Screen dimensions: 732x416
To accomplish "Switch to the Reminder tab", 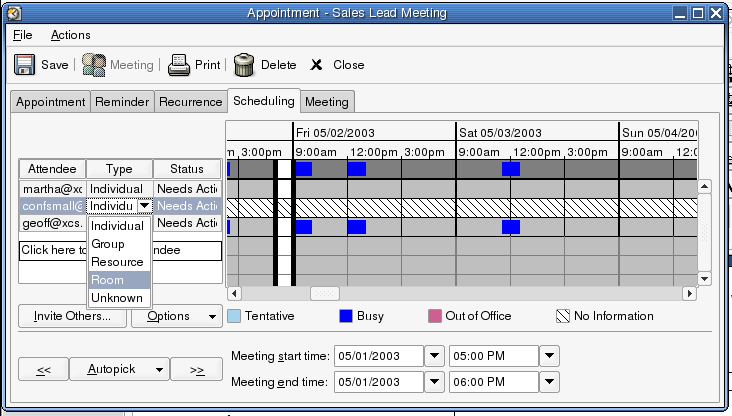I will (121, 102).
